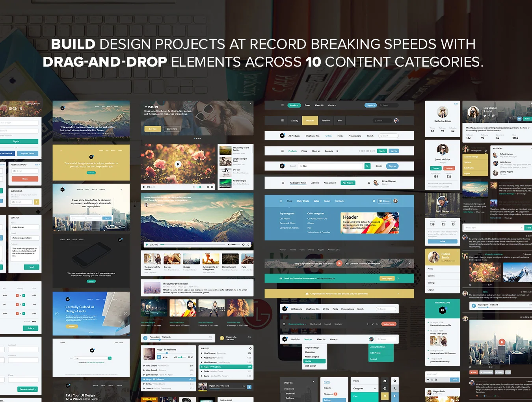Open hamburger menu beside Activity tab
The image size is (532, 402).
[282, 121]
